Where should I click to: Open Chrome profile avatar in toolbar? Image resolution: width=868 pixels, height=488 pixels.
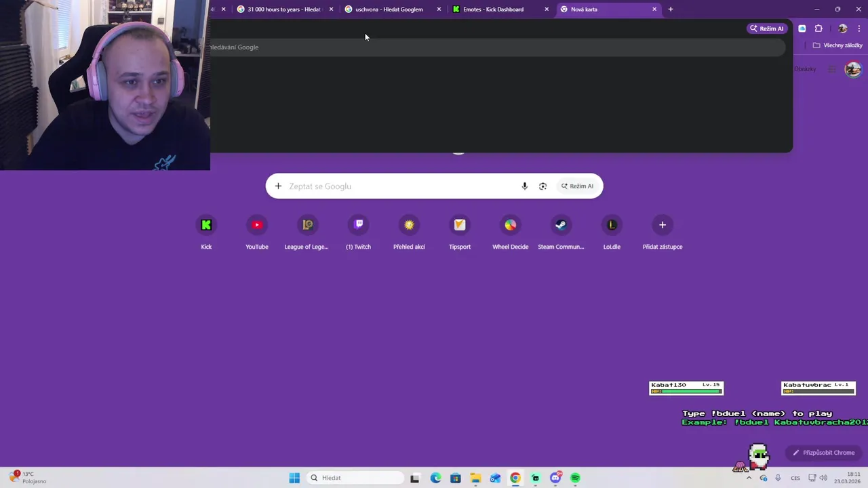842,28
